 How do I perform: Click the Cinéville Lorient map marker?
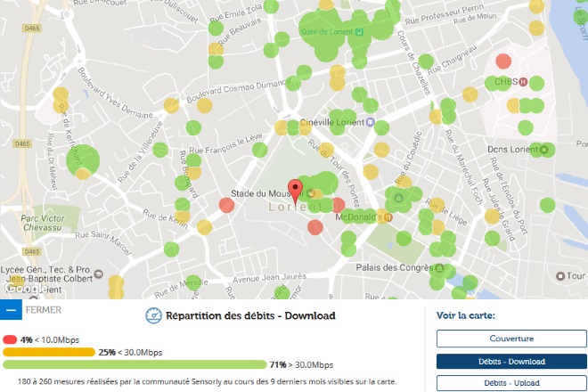(369, 125)
